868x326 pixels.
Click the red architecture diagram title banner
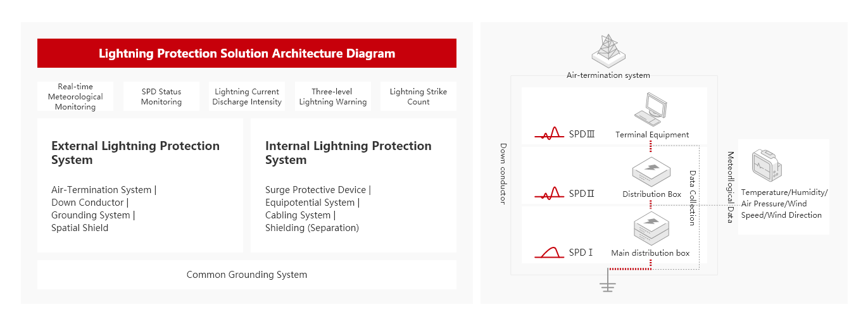[247, 53]
